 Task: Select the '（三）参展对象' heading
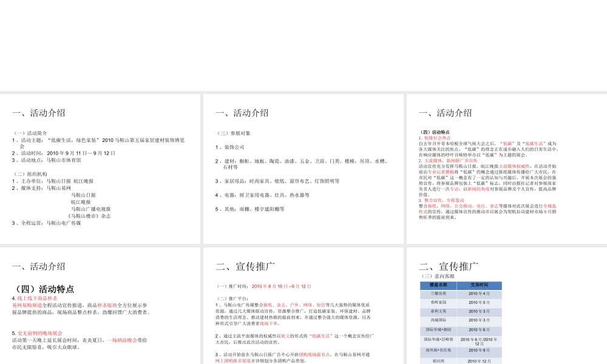[x=232, y=133]
